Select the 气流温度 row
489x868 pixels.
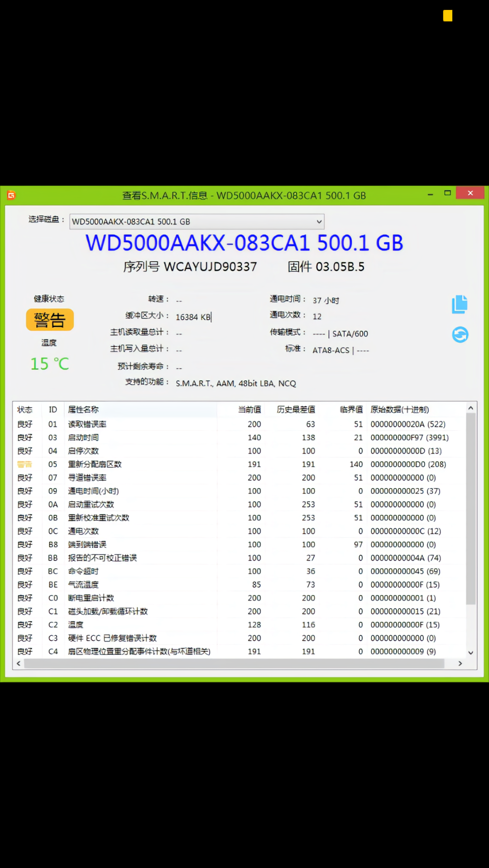pos(239,585)
